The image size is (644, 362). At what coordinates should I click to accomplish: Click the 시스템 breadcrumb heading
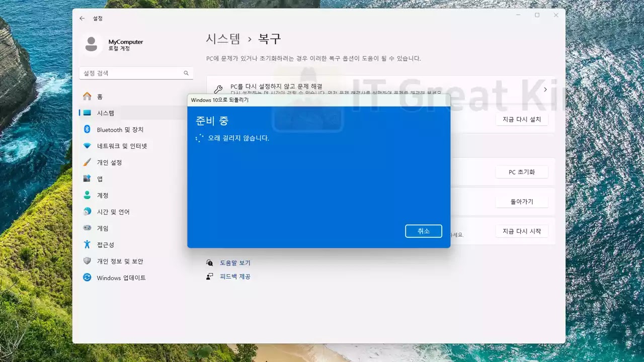pyautogui.click(x=223, y=39)
